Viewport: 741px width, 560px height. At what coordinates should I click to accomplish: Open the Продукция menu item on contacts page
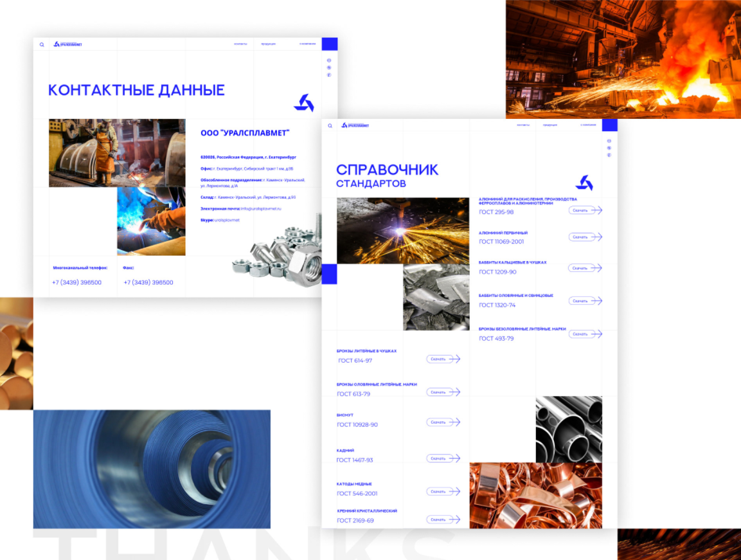[x=269, y=44]
